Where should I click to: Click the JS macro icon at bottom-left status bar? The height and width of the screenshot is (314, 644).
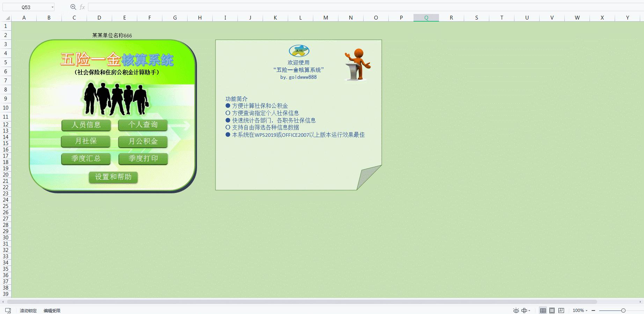click(8, 310)
